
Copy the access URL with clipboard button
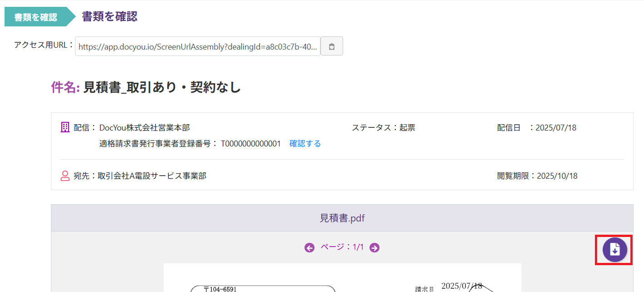click(332, 46)
